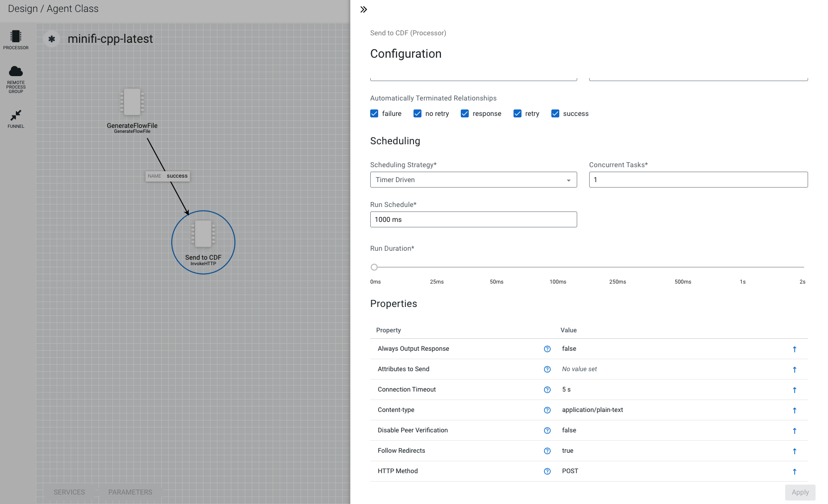Uncheck the failure relationship checkbox
The image size is (828, 504).
375,114
